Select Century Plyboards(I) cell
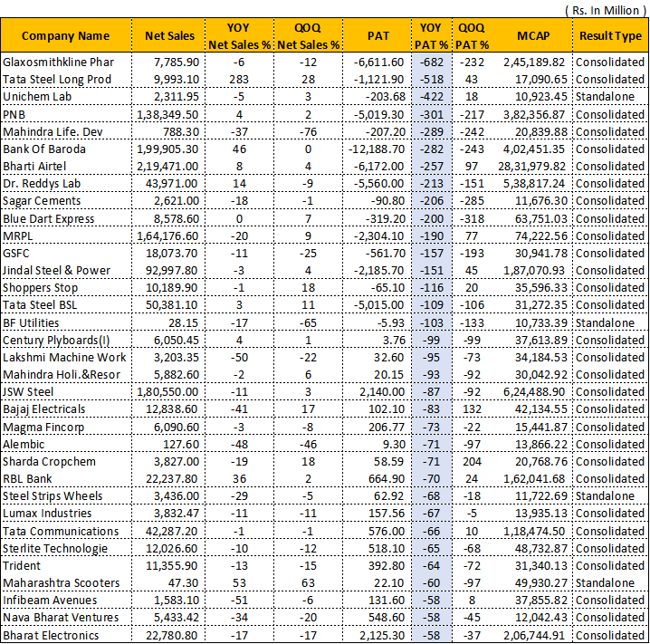This screenshot has height=644, width=650. pos(56,340)
